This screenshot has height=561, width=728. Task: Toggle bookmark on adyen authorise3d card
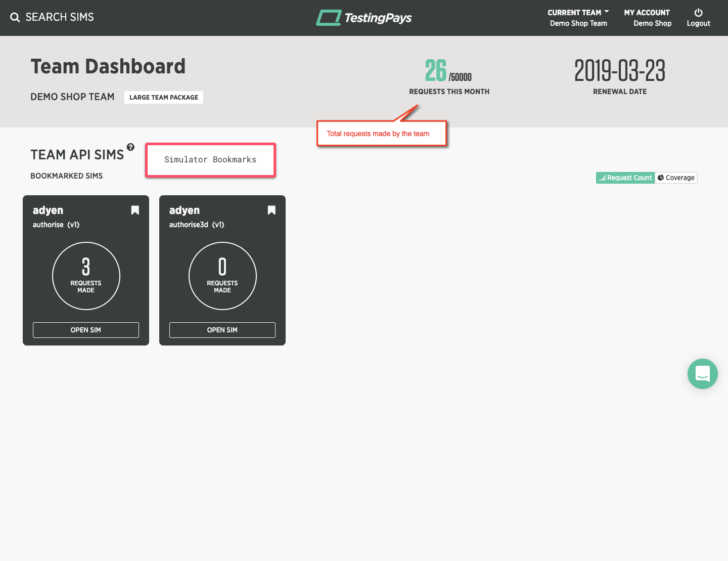[271, 210]
